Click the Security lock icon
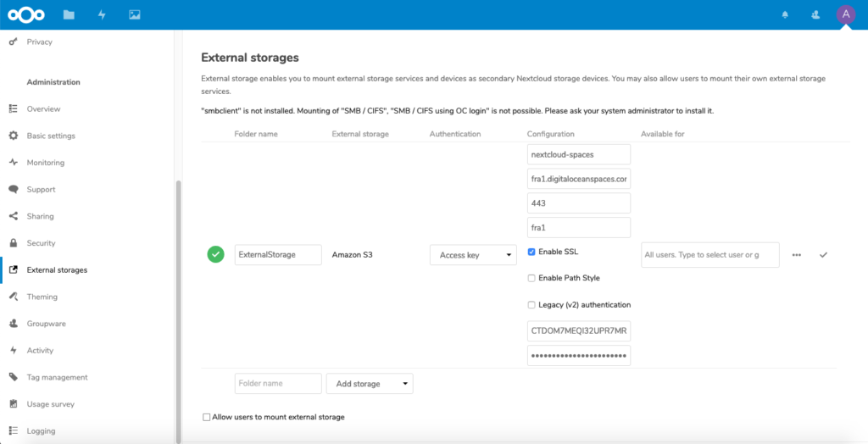The width and height of the screenshot is (868, 444). pos(14,243)
